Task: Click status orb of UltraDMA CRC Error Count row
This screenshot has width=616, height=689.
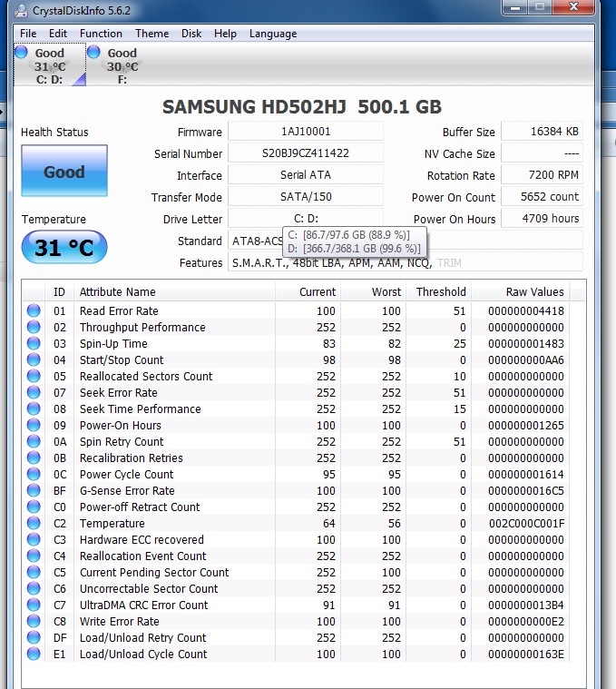Action: (34, 605)
